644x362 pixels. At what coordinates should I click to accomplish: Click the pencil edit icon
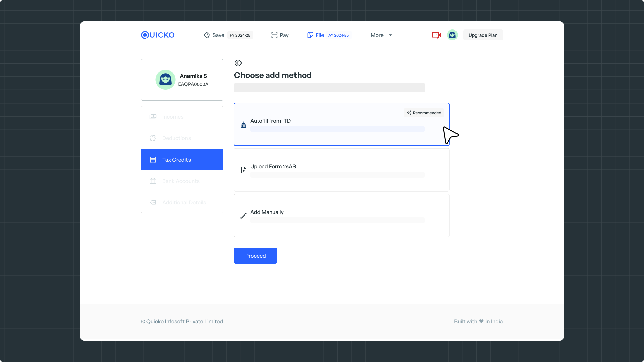[x=244, y=216]
